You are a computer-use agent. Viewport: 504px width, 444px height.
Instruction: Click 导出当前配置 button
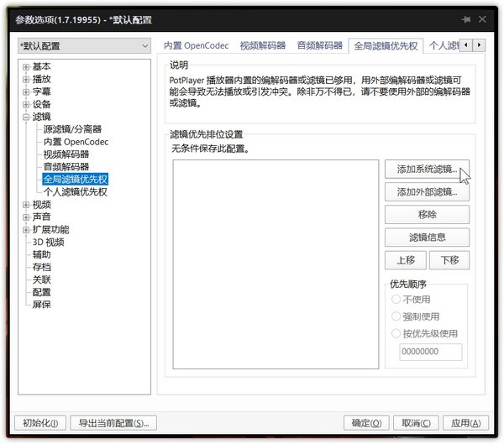(x=113, y=423)
